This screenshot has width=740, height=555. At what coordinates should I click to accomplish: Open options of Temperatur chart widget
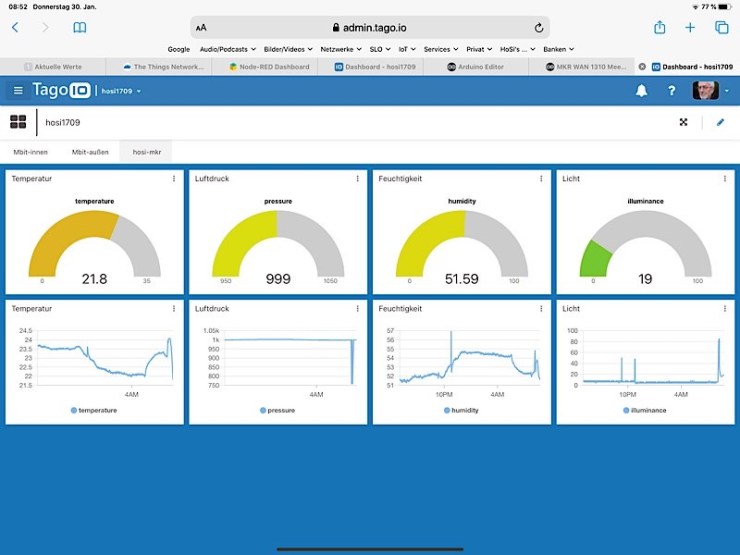pyautogui.click(x=174, y=309)
